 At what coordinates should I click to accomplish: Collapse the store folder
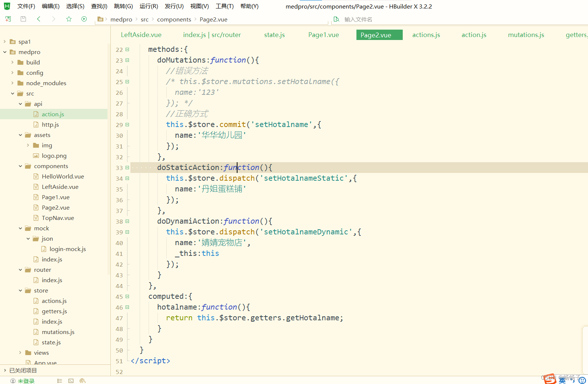point(20,290)
